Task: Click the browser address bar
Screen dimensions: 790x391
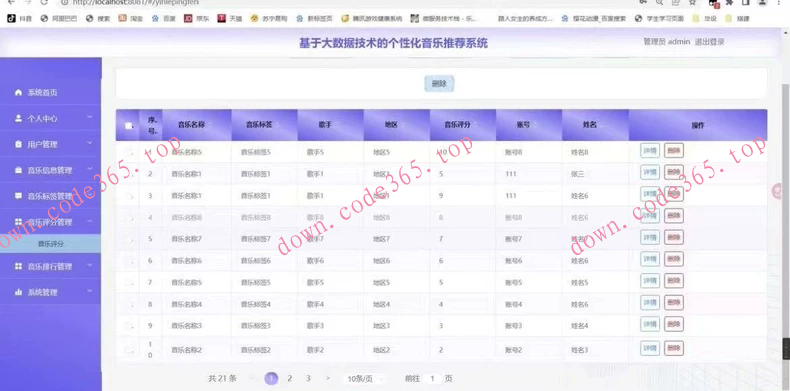Action: pos(348,2)
